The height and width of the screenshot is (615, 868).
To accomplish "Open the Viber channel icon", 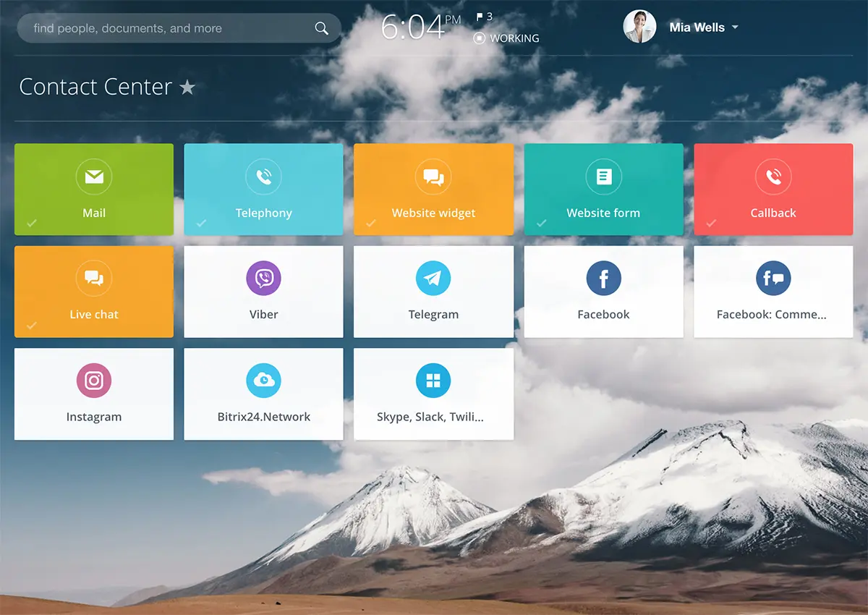I will click(263, 279).
